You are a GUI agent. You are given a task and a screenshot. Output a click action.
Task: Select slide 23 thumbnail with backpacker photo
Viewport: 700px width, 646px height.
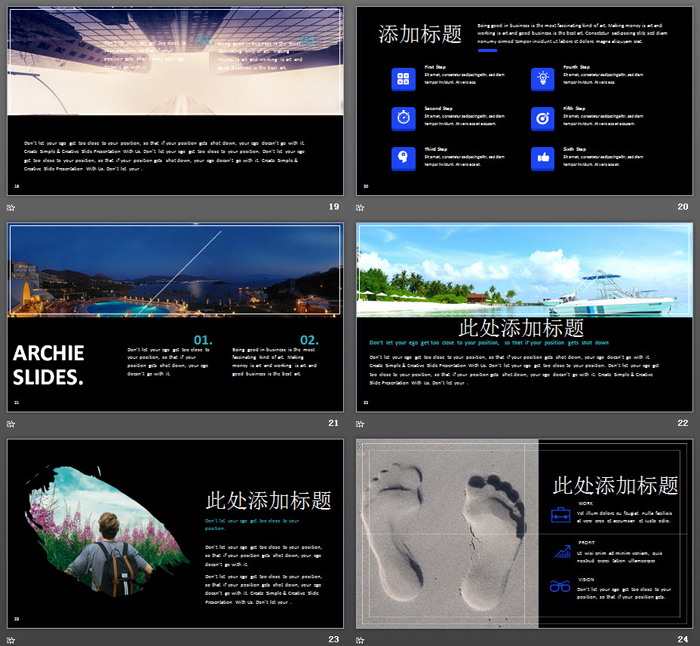click(x=175, y=533)
